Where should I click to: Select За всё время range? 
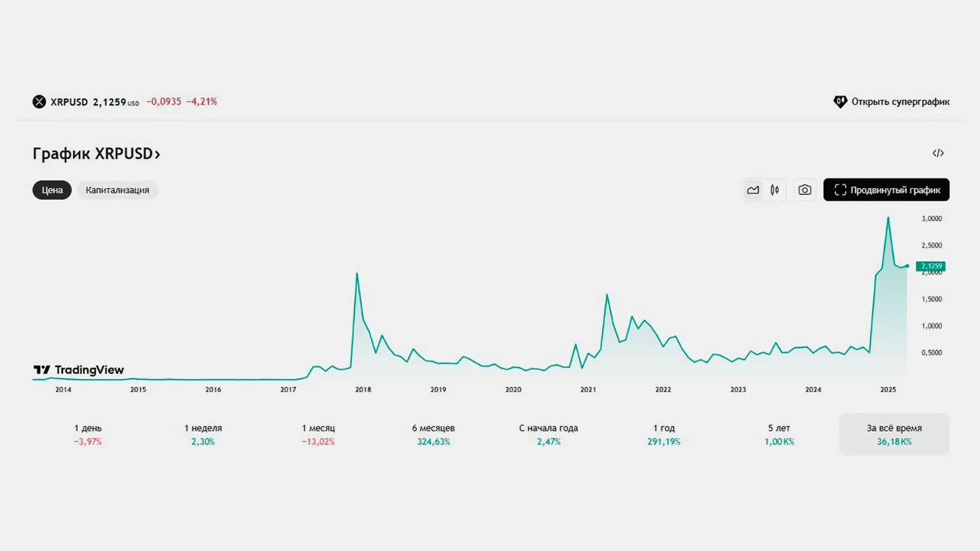point(894,435)
